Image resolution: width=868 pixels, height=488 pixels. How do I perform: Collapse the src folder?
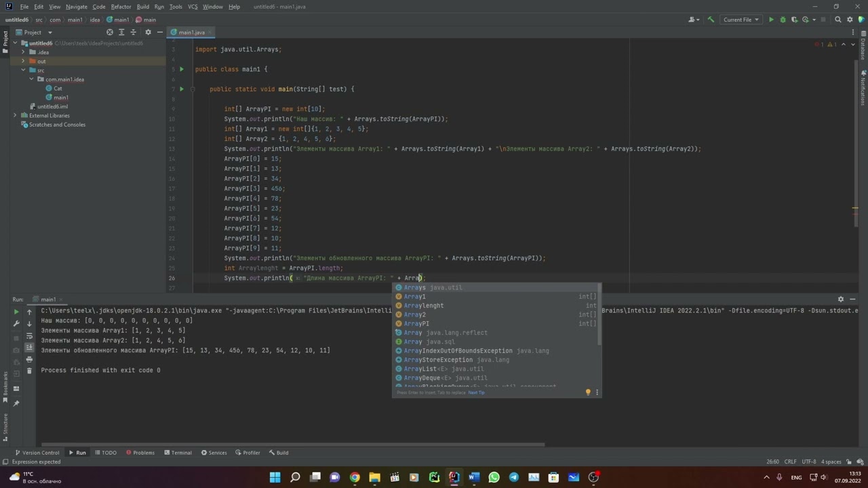tap(23, 70)
